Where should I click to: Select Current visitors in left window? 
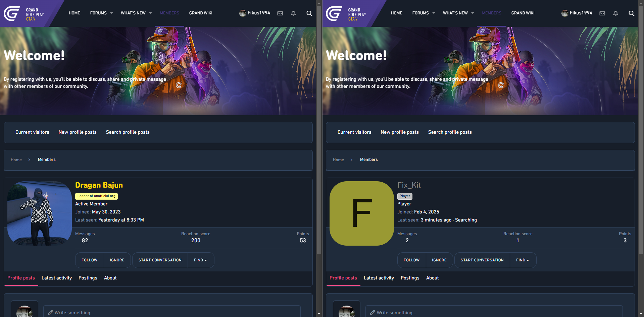(32, 132)
